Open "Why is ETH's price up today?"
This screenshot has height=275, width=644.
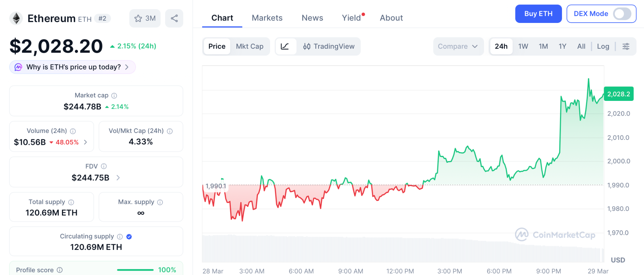click(73, 67)
